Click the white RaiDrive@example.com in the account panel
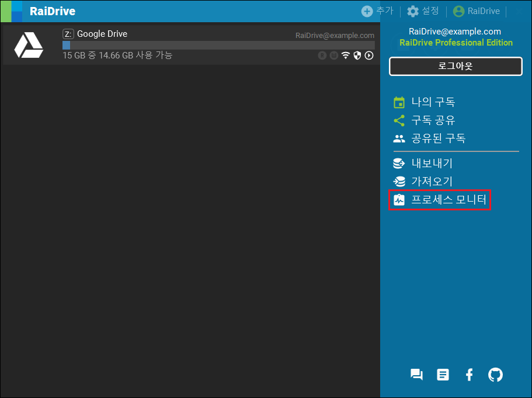Viewport: 532px width, 398px height. coord(455,32)
